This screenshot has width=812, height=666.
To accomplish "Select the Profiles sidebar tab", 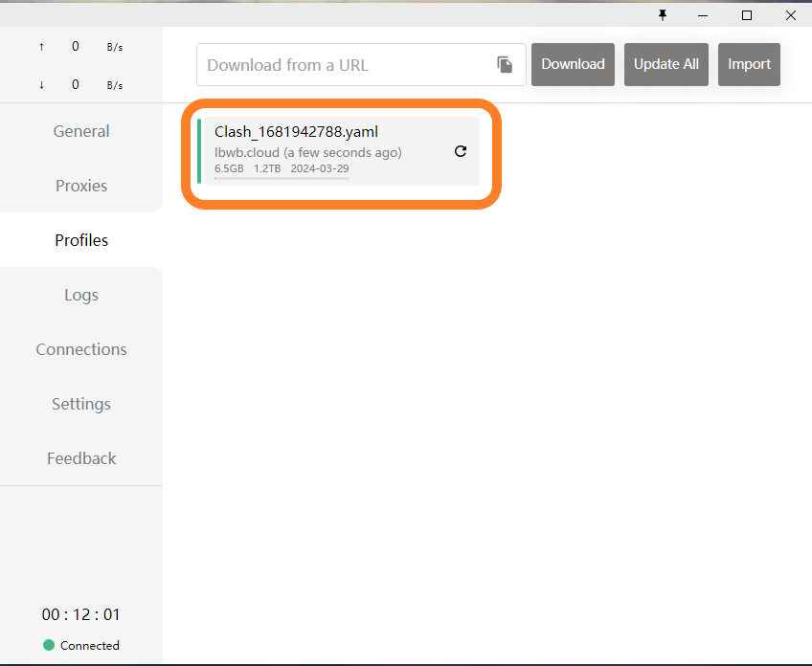I will click(x=81, y=240).
